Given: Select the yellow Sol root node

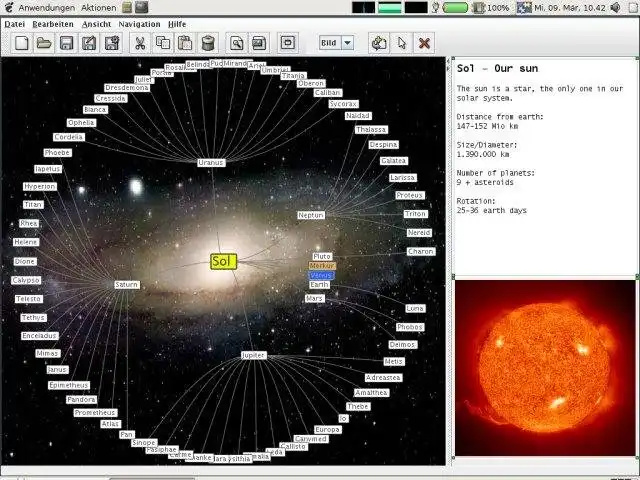Looking at the screenshot, I should [x=224, y=262].
